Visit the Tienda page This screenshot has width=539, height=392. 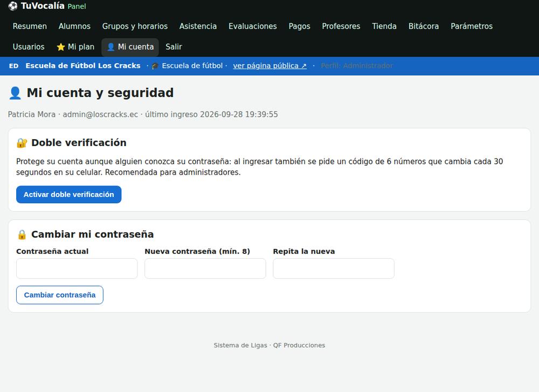(x=384, y=26)
